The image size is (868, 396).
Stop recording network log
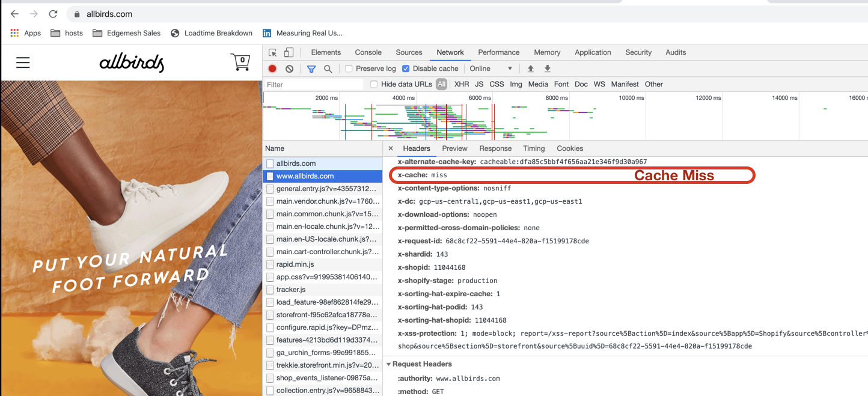pos(272,69)
